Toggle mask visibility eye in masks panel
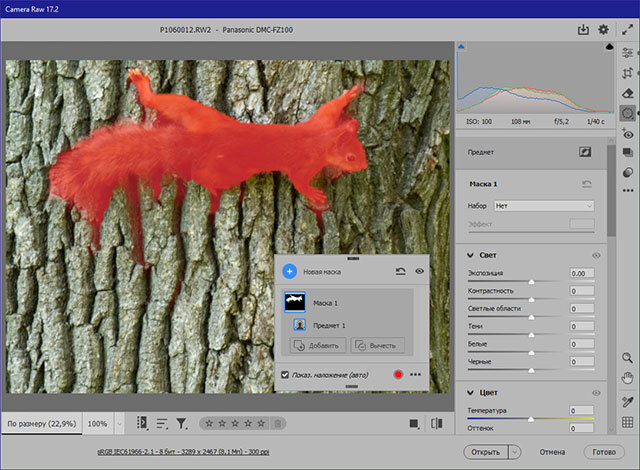 pyautogui.click(x=419, y=271)
